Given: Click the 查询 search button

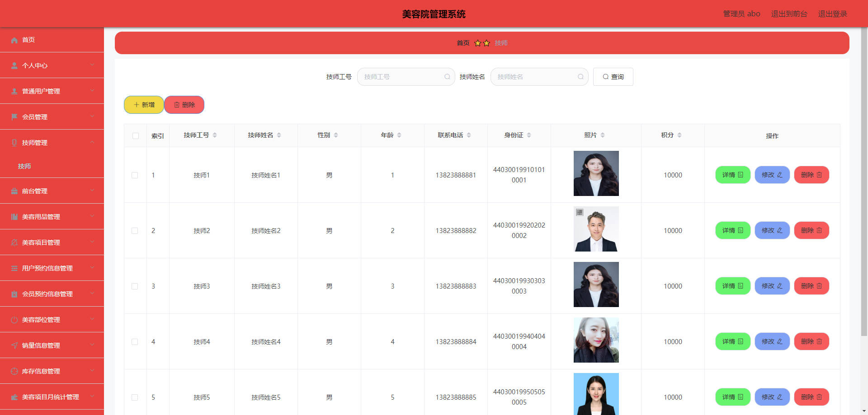Looking at the screenshot, I should tap(613, 77).
